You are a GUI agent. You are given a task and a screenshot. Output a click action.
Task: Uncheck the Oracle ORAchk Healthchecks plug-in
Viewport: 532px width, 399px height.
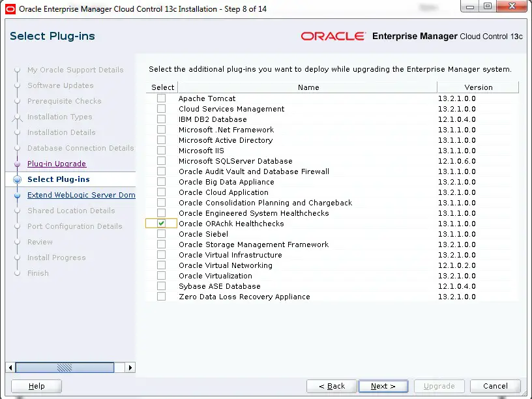tap(161, 224)
